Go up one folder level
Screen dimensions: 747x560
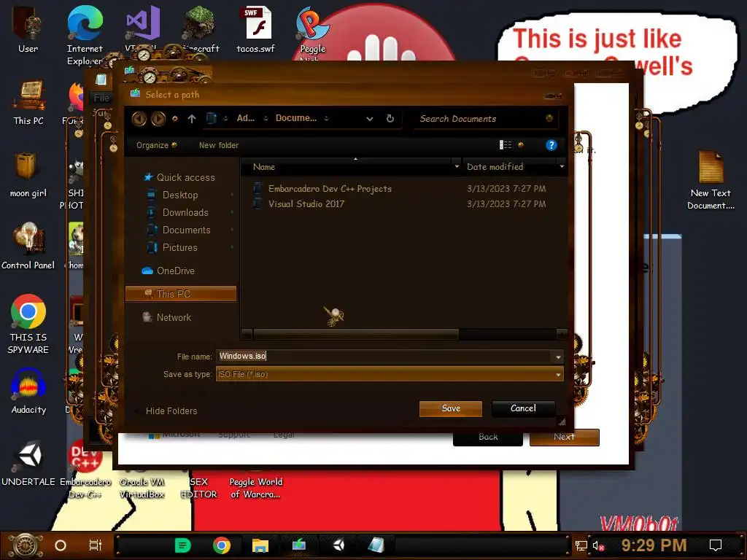click(192, 119)
